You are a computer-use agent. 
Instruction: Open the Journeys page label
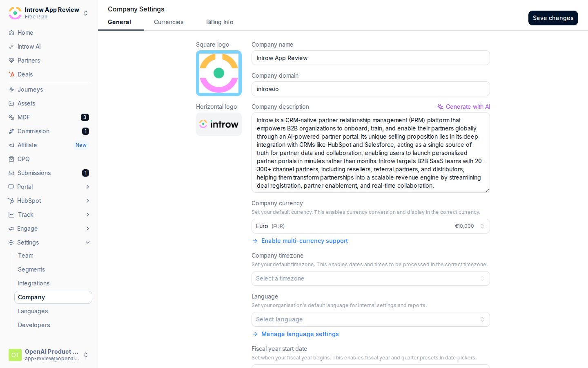30,90
